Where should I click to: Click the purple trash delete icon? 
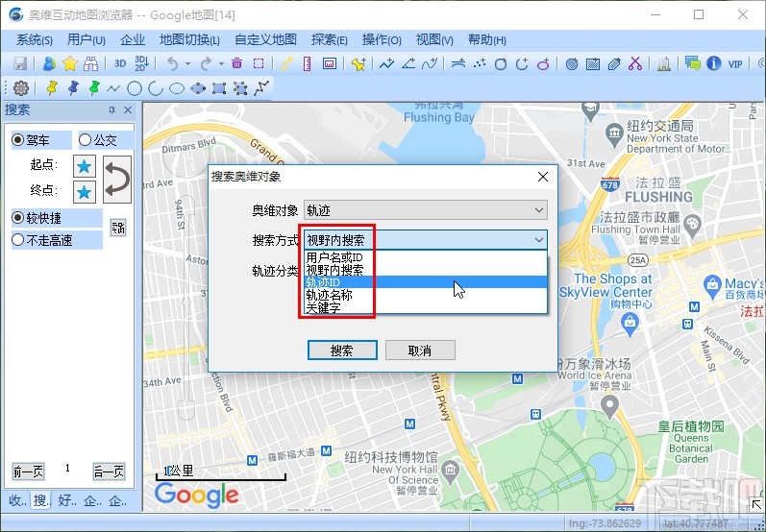237,63
